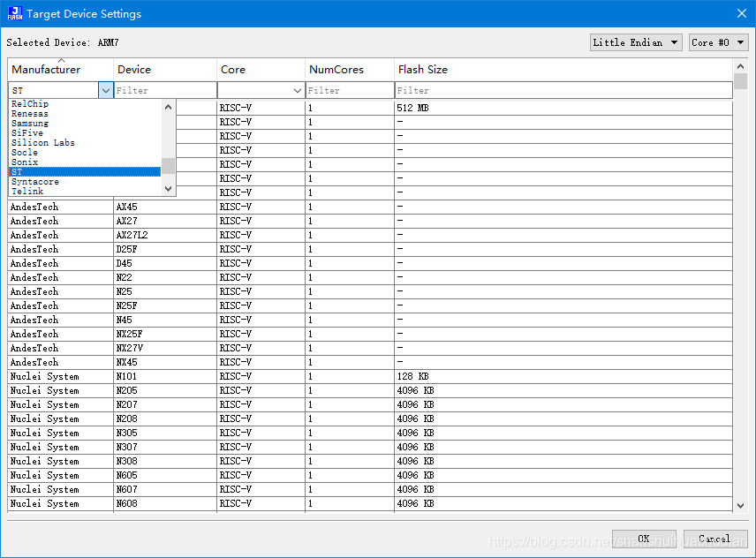The width and height of the screenshot is (756, 558).
Task: Click the dropdown list scrollbar thumb
Action: click(168, 166)
